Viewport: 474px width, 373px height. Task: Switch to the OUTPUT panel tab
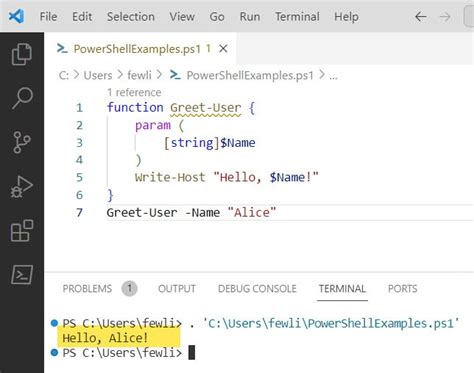(x=177, y=288)
